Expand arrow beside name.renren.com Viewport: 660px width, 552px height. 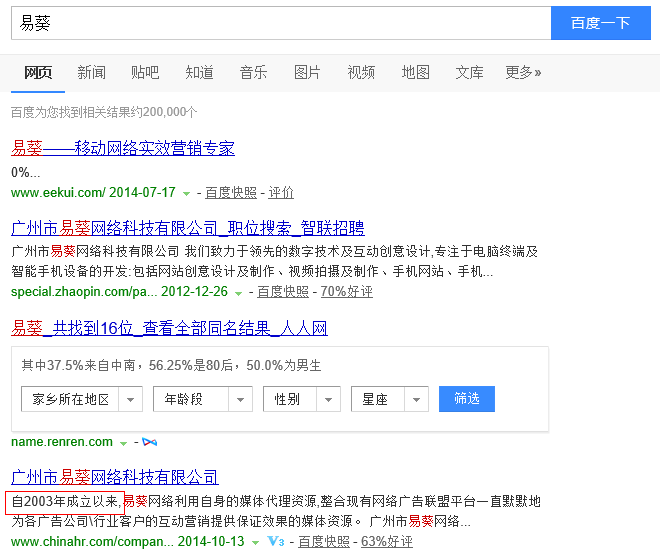(123, 443)
